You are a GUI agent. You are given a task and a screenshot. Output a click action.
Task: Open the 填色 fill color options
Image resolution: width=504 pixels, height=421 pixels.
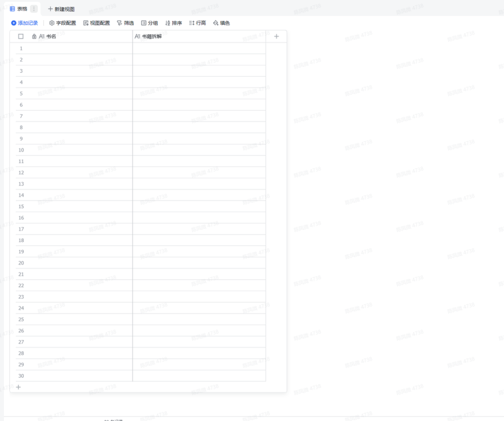tap(221, 23)
